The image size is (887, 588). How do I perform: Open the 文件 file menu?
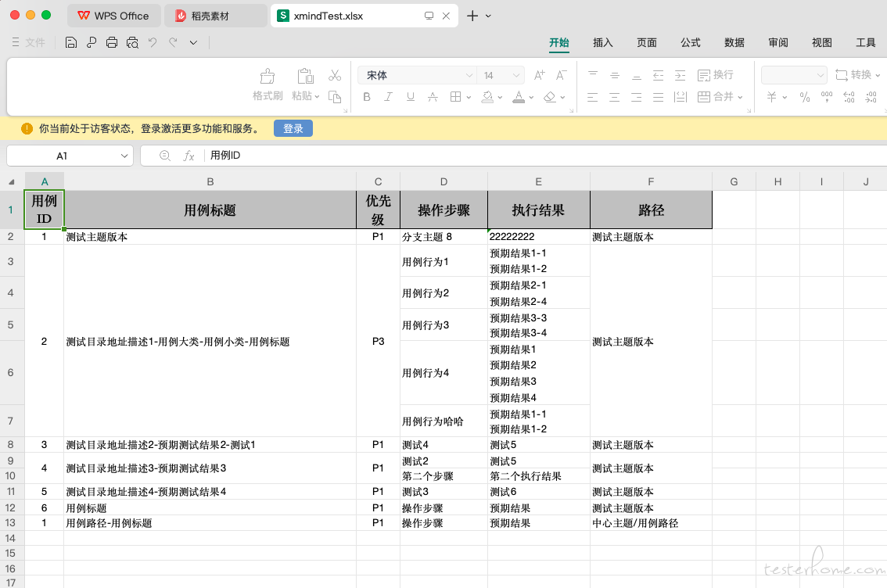pos(28,42)
